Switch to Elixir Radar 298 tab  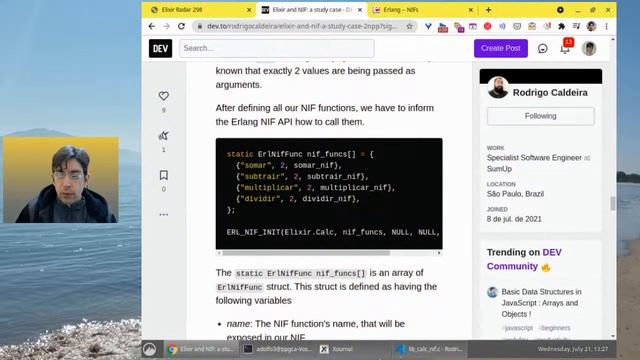pos(200,10)
